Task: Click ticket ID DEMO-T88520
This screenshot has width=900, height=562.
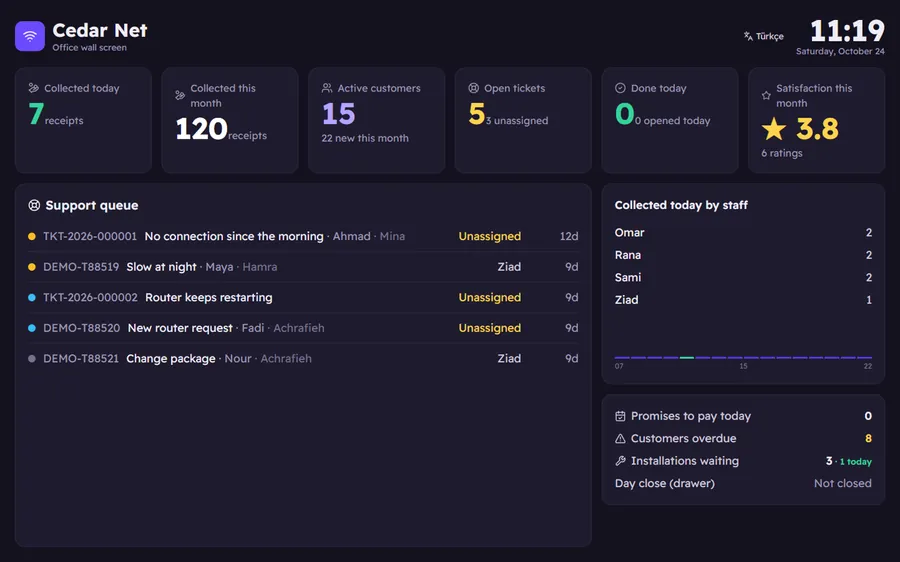Action: point(82,328)
